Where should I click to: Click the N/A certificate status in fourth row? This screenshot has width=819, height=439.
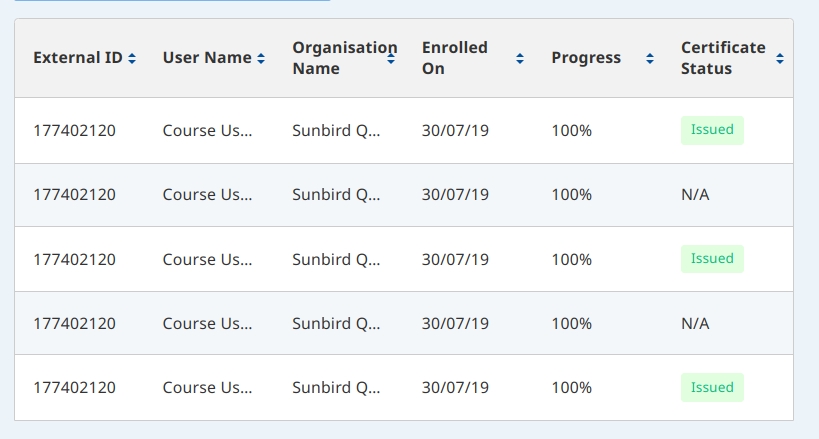[695, 324]
